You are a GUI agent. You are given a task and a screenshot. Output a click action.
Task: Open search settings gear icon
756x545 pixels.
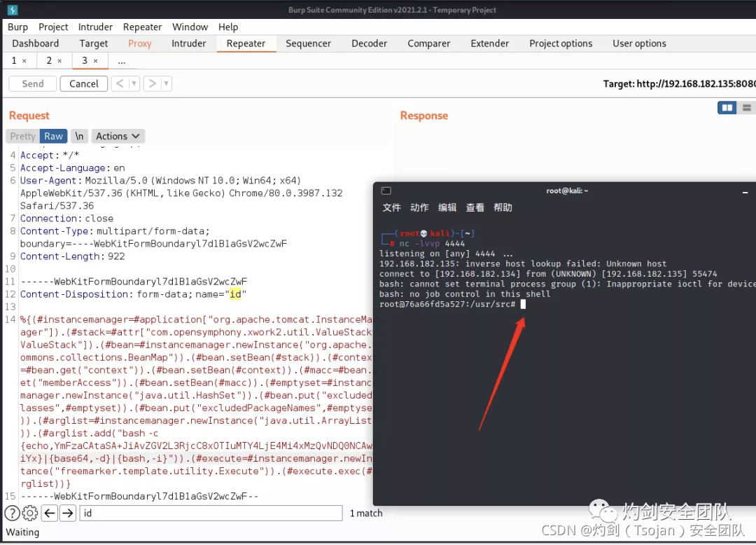tap(30, 513)
